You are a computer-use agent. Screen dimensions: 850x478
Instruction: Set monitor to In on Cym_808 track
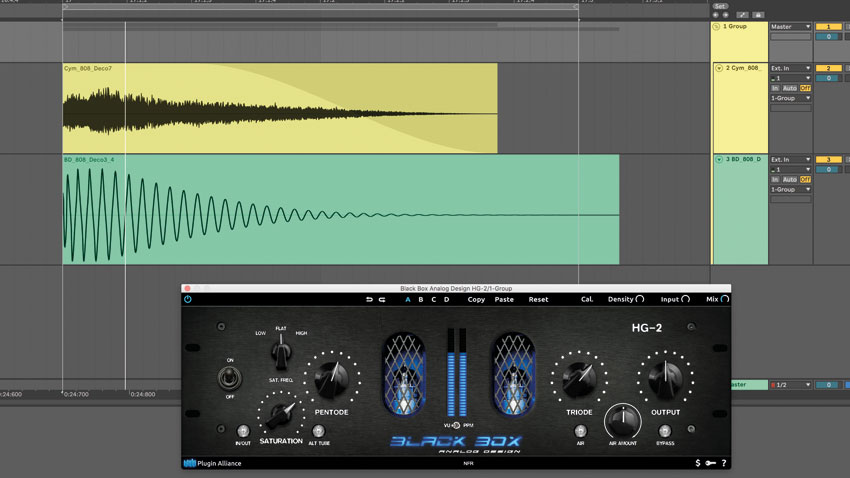click(x=775, y=88)
